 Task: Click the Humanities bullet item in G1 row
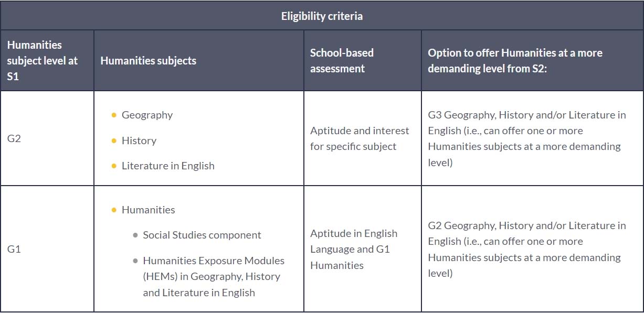(x=149, y=210)
